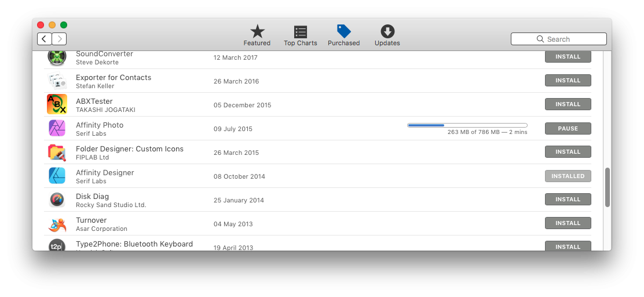Select the Purchased tag tab
The height and width of the screenshot is (297, 644).
tap(344, 35)
